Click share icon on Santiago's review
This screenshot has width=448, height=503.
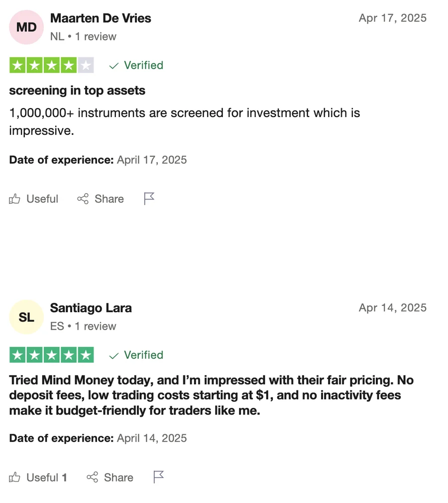tap(92, 478)
